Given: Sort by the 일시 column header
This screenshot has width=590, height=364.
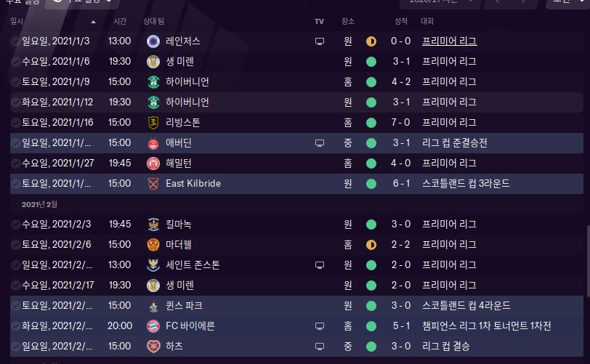Looking at the screenshot, I should [x=17, y=22].
